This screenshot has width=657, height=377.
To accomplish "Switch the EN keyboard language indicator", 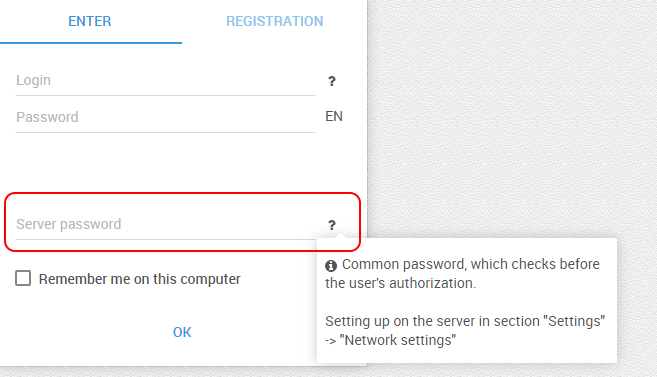I will (x=334, y=116).
